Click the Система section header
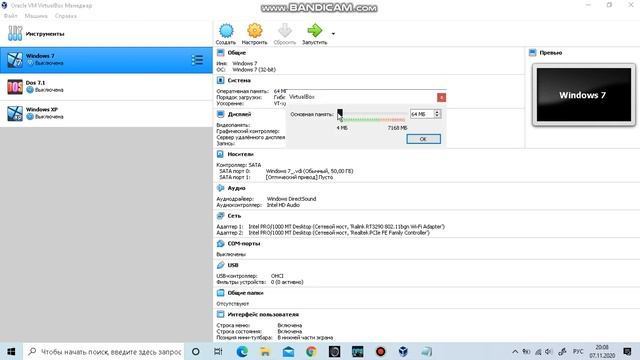Viewport: 640px width, 360px height. 239,80
